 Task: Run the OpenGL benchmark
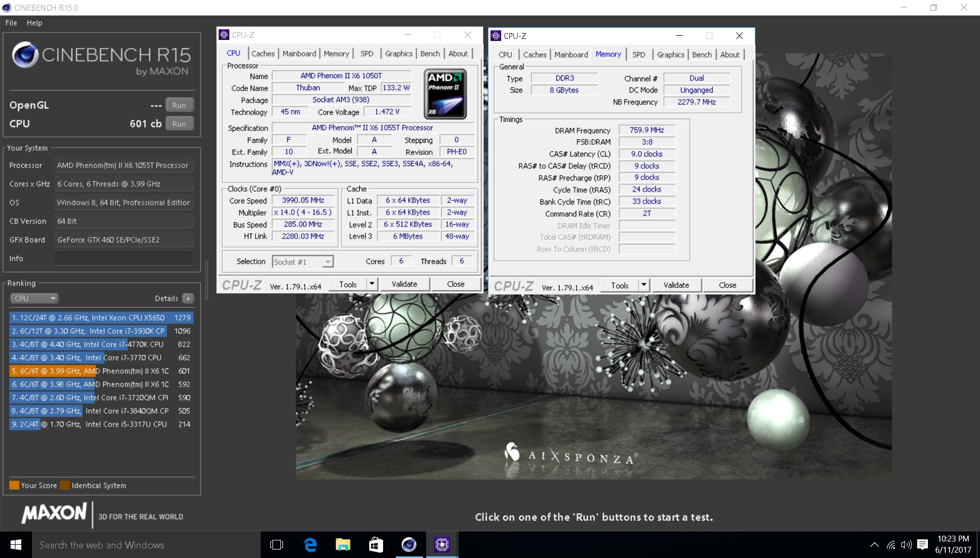click(x=179, y=105)
